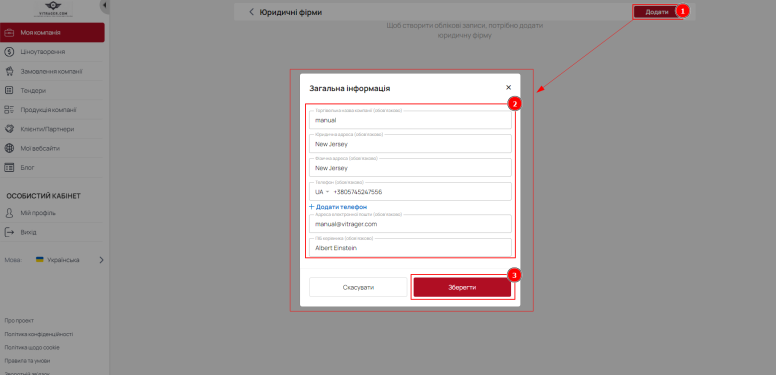Screen dimensions: 776x375
Task: Click the briefcase icon beside Моя компанія
Action: 9,33
